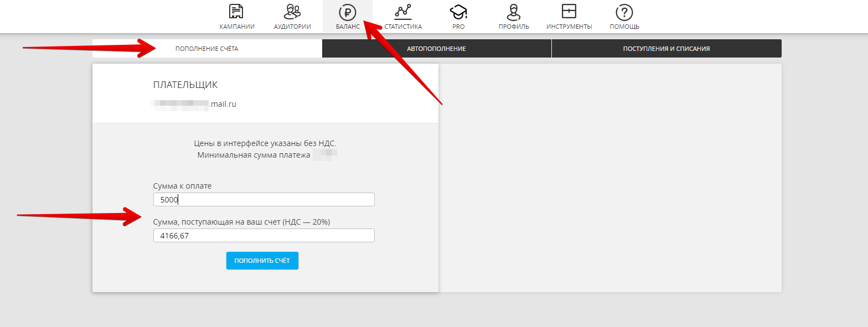The image size is (868, 327).
Task: Focus the Сумма к оплате field
Action: (263, 200)
